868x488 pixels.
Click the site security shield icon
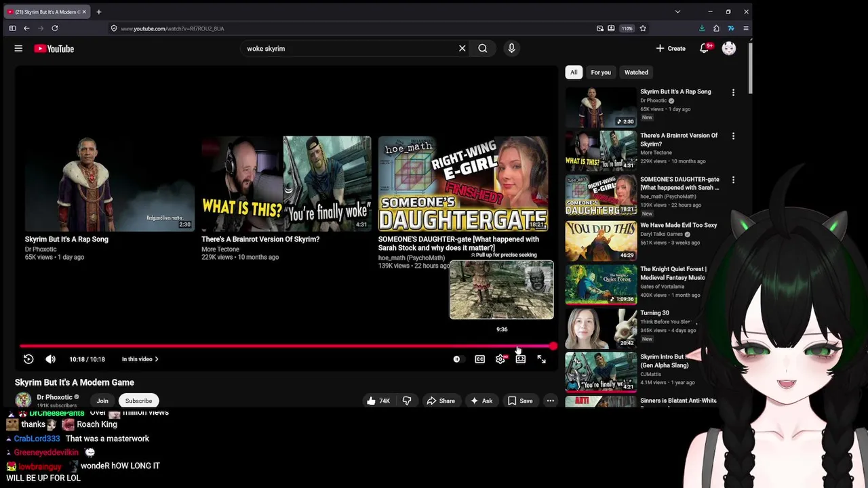pos(114,28)
